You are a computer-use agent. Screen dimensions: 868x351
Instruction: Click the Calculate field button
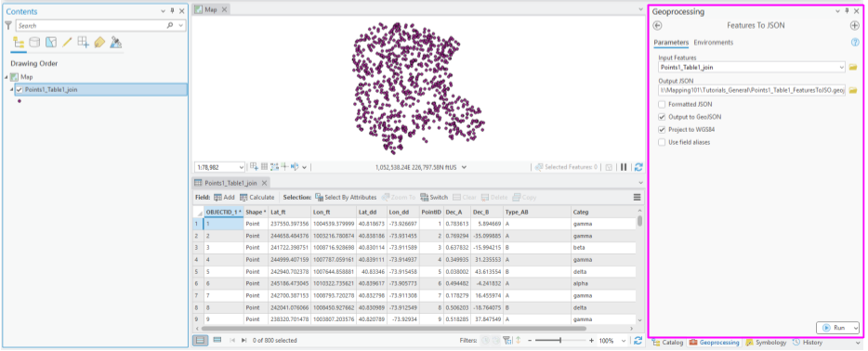[256, 198]
